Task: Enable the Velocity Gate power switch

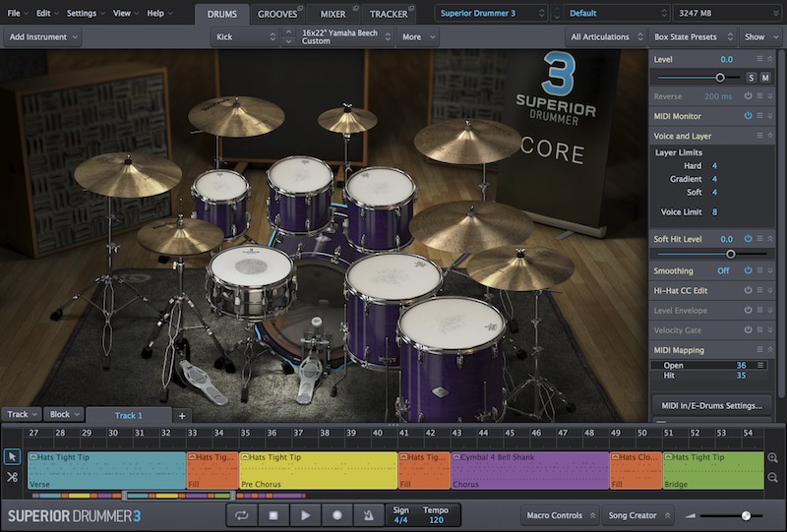Action: pyautogui.click(x=748, y=329)
